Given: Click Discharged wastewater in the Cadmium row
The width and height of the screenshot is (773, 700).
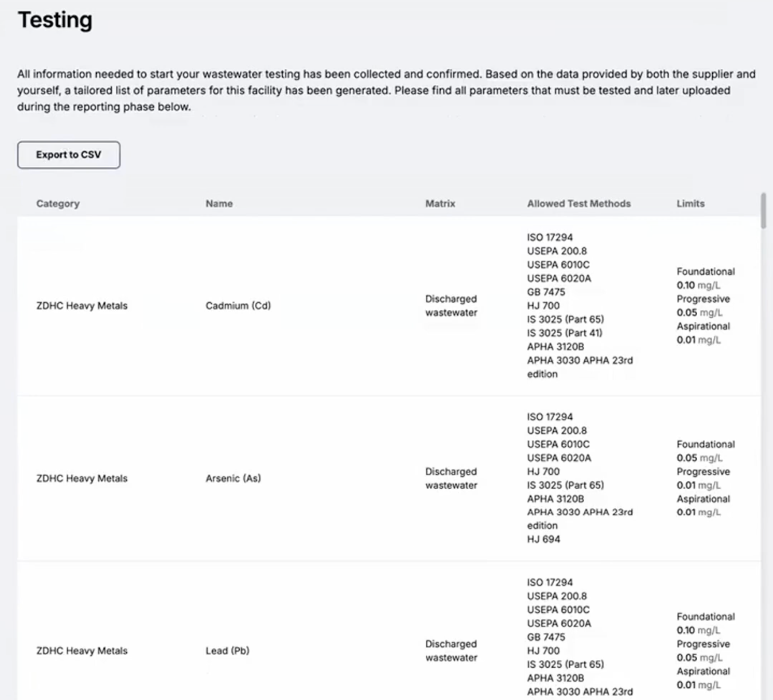Looking at the screenshot, I should [451, 306].
